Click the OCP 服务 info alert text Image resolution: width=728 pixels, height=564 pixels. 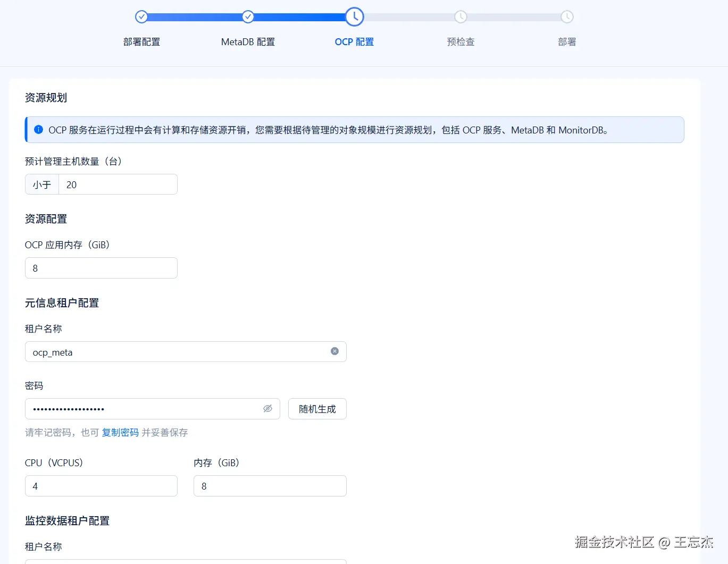pyautogui.click(x=328, y=130)
